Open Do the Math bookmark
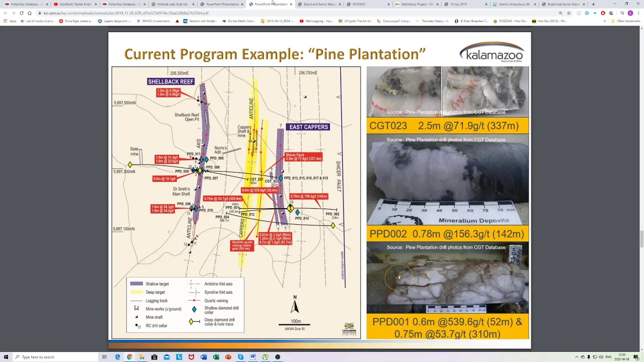The width and height of the screenshot is (644, 362). pyautogui.click(x=238, y=21)
